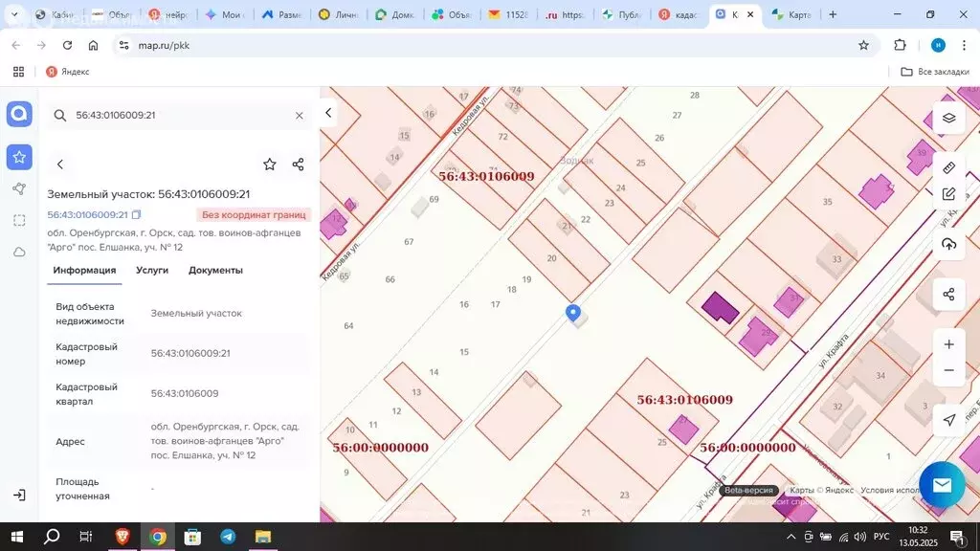Viewport: 980px width, 551px height.
Task: Click the cloud upload map button
Action: click(x=948, y=244)
